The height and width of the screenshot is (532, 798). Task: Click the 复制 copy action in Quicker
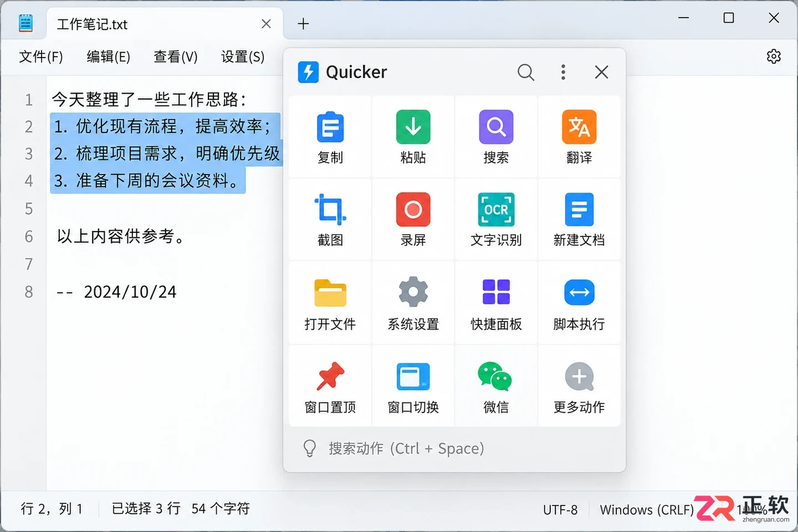pos(330,137)
